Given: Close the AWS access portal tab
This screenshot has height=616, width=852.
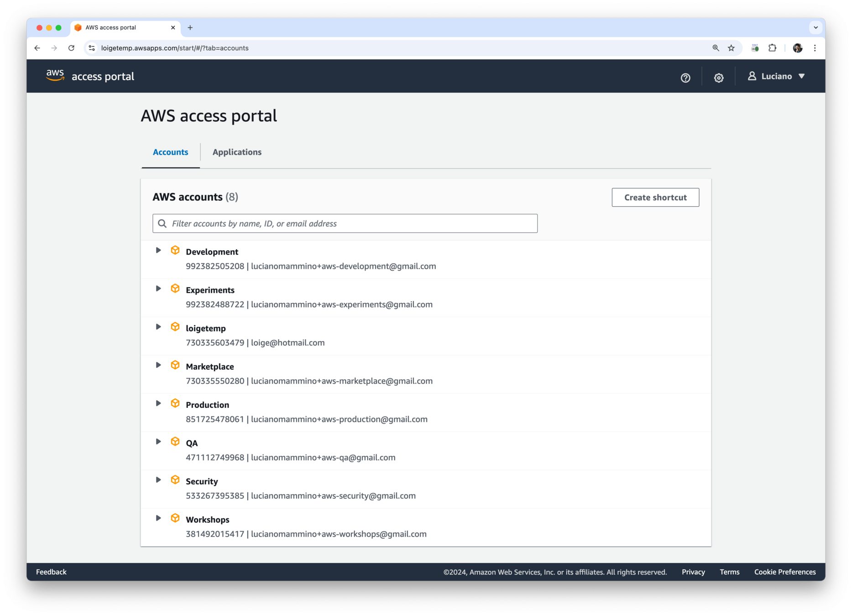Looking at the screenshot, I should pos(173,28).
